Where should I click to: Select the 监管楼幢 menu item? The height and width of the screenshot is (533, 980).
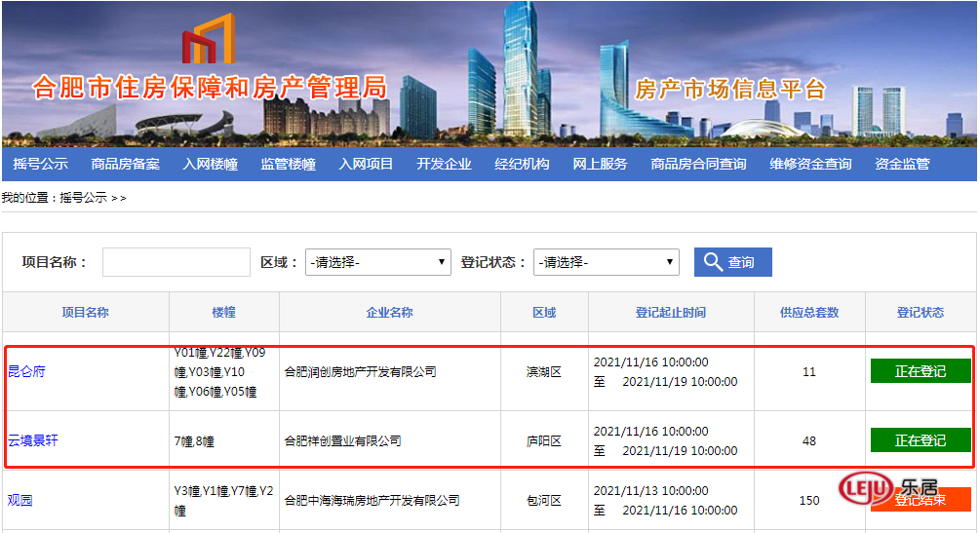[288, 164]
